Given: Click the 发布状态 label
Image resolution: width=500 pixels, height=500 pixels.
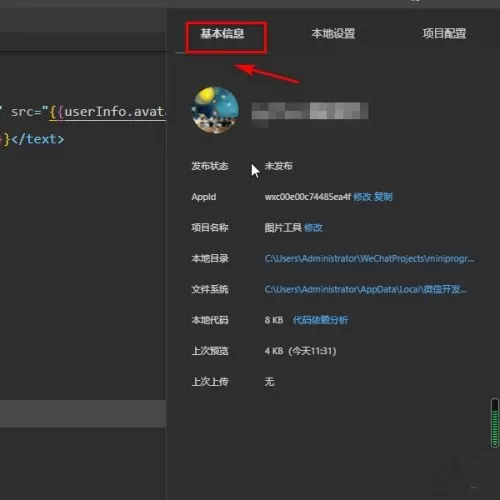Looking at the screenshot, I should [x=210, y=166].
